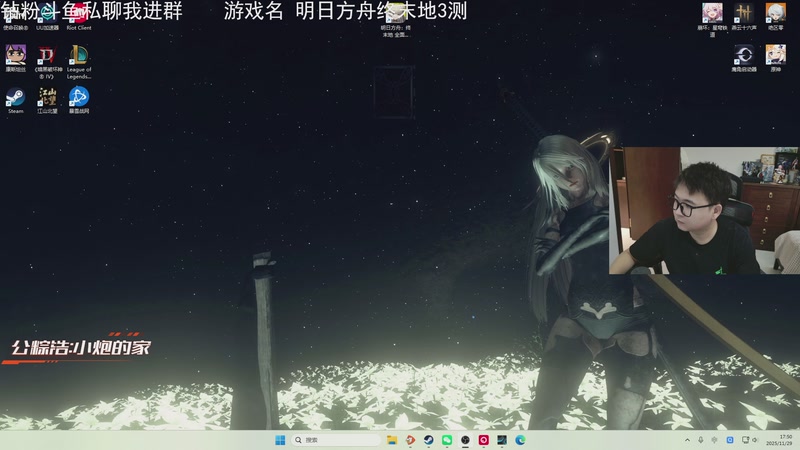The width and height of the screenshot is (800, 450).
Task: Expand the hidden system tray icons
Action: click(x=687, y=440)
